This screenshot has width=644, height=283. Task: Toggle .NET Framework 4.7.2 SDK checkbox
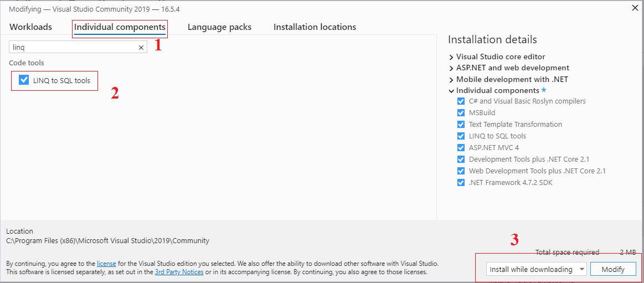coord(460,182)
